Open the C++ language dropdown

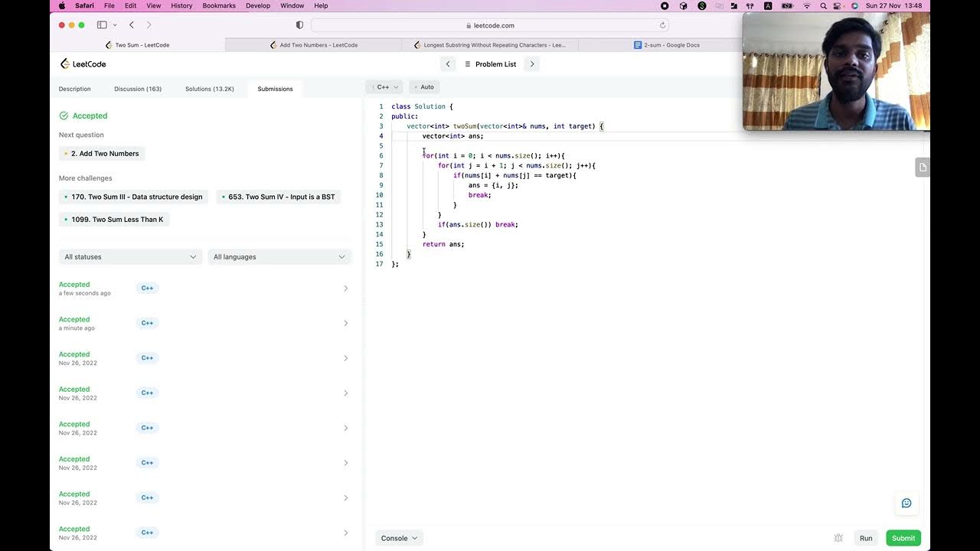[384, 87]
